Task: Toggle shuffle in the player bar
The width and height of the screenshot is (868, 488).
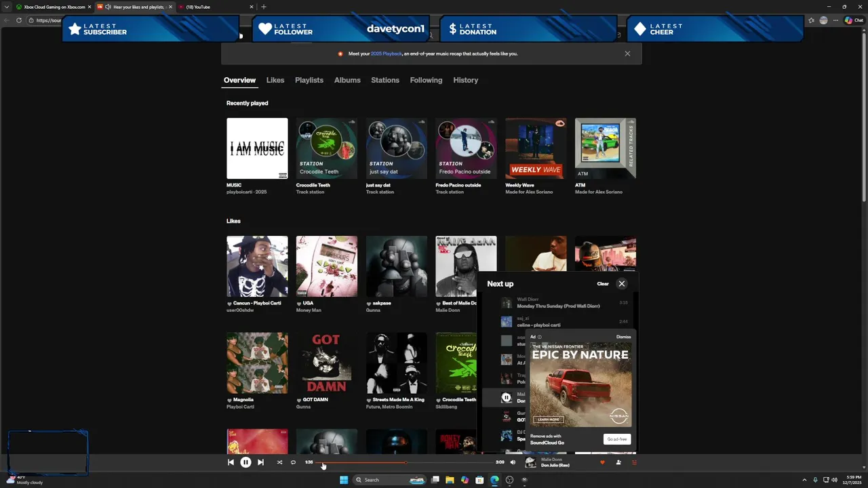Action: tap(279, 462)
